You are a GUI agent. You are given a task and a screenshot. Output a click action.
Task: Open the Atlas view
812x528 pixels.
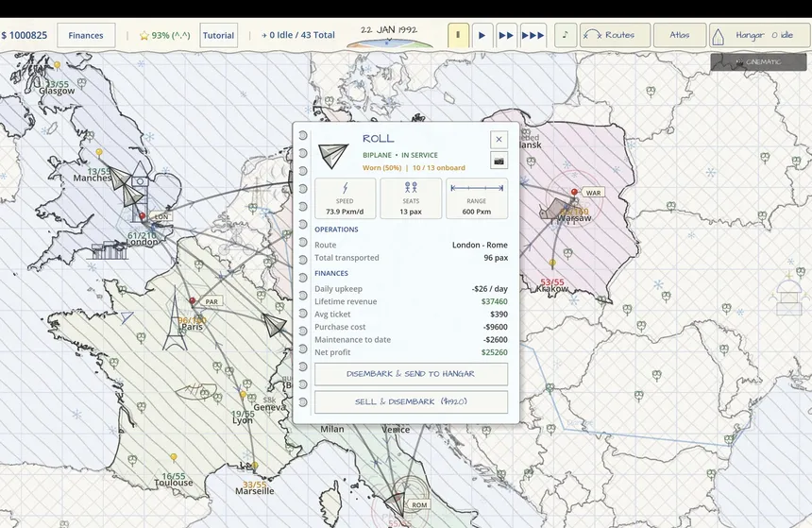(680, 35)
